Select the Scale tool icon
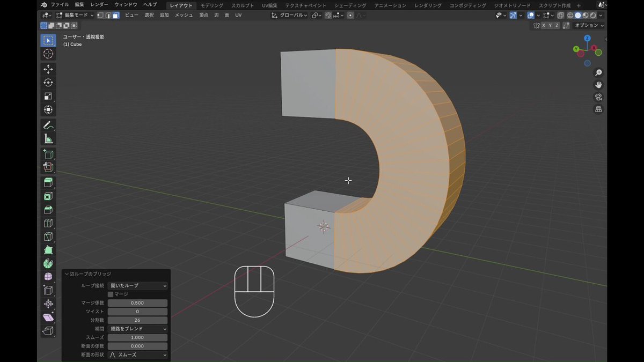Image resolution: width=644 pixels, height=362 pixels. pyautogui.click(x=48, y=96)
